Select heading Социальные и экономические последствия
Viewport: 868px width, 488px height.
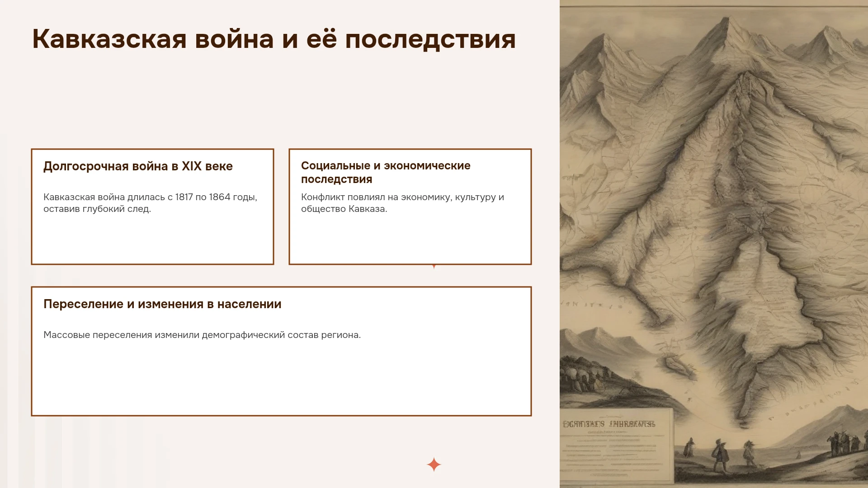click(x=386, y=172)
